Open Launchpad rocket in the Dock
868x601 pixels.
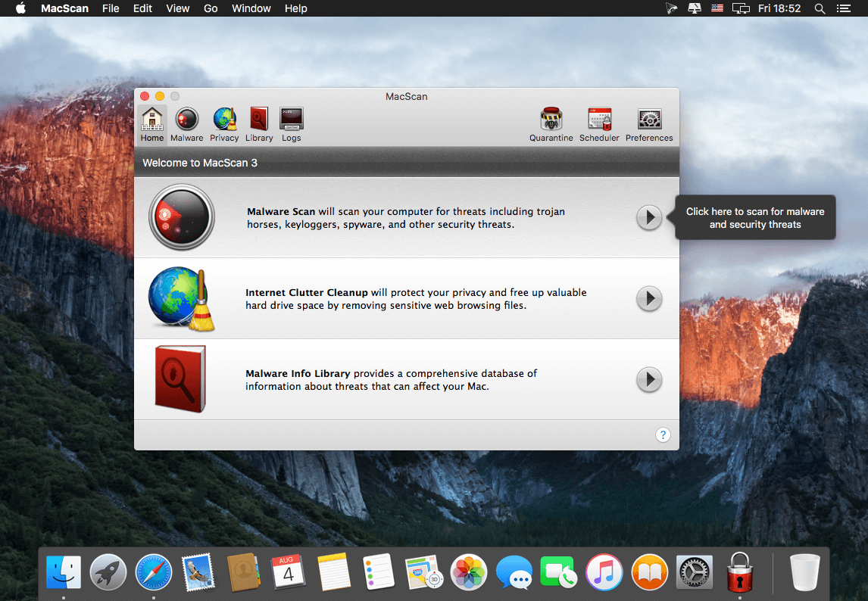pos(108,572)
